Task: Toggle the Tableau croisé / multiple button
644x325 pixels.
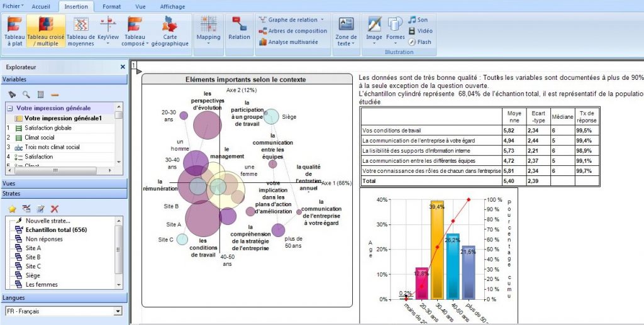Action: coord(45,31)
